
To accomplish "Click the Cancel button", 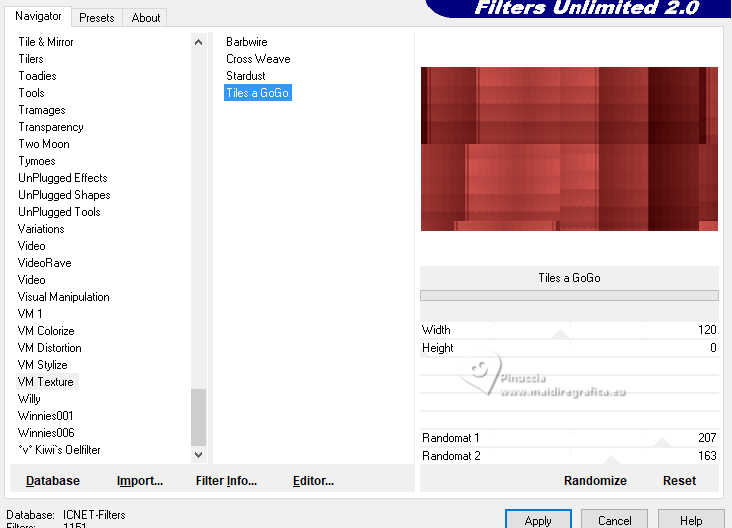I will 614,519.
